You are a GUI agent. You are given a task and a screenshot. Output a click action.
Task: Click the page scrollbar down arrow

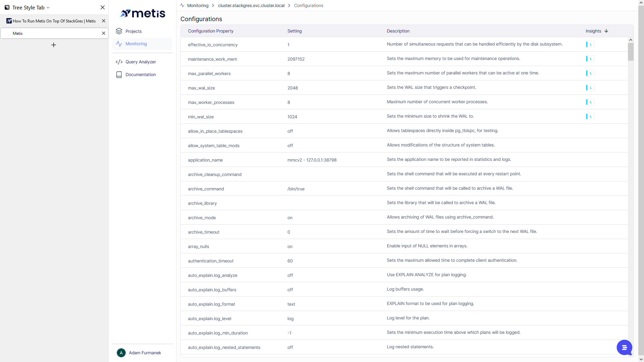[641, 359]
